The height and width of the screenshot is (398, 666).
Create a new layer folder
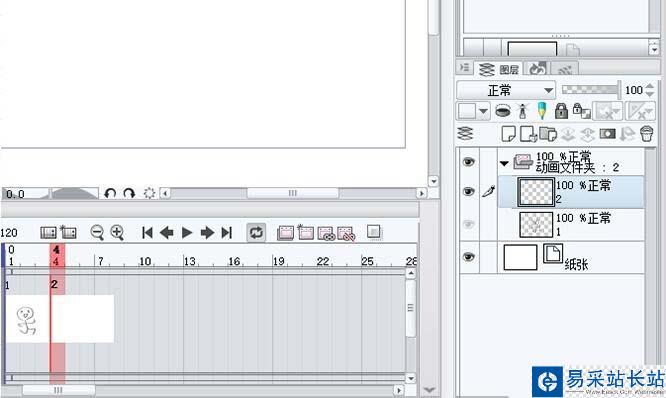click(548, 134)
